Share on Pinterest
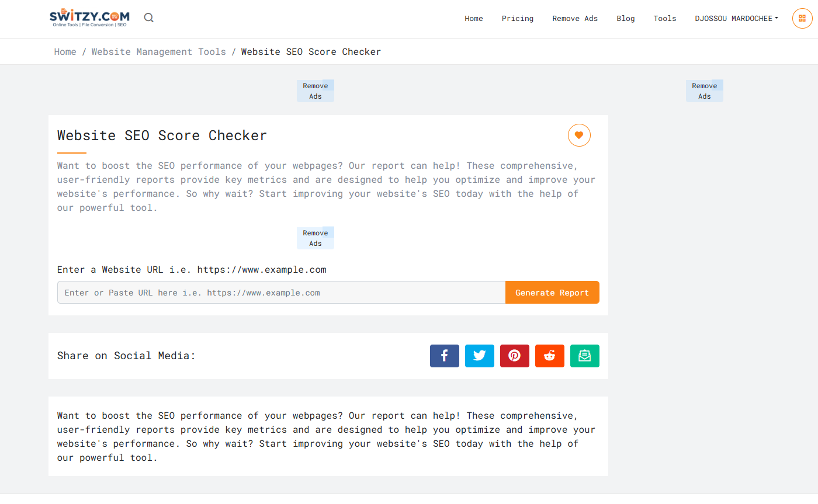The image size is (818, 504). (x=514, y=356)
